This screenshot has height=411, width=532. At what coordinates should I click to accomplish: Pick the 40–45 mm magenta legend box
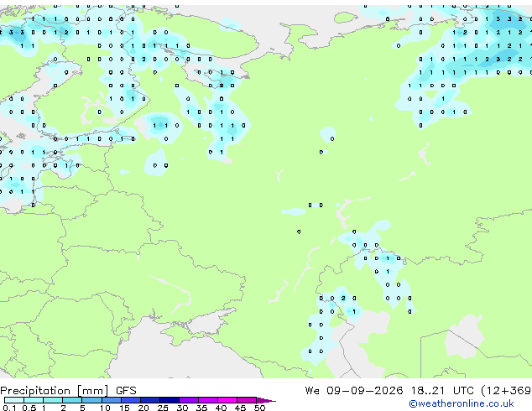click(x=227, y=400)
